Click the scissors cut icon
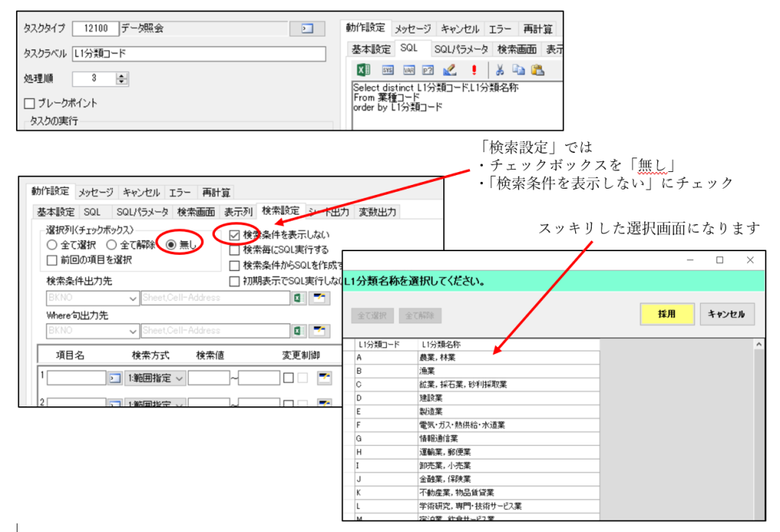Viewport: 780px width, 532px height. [500, 70]
